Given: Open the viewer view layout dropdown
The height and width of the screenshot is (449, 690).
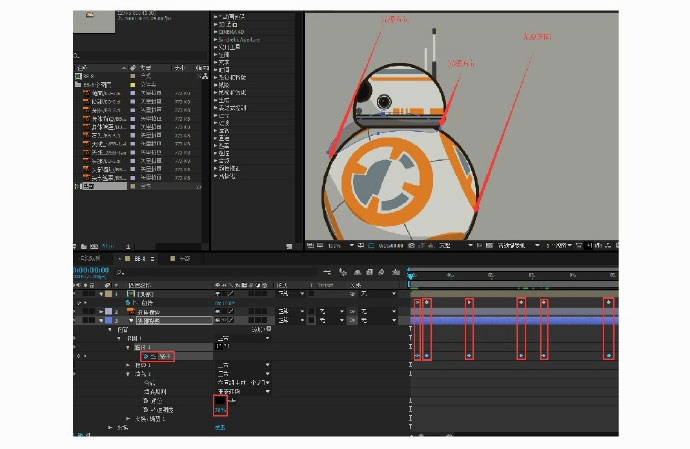Looking at the screenshot, I should [x=559, y=245].
